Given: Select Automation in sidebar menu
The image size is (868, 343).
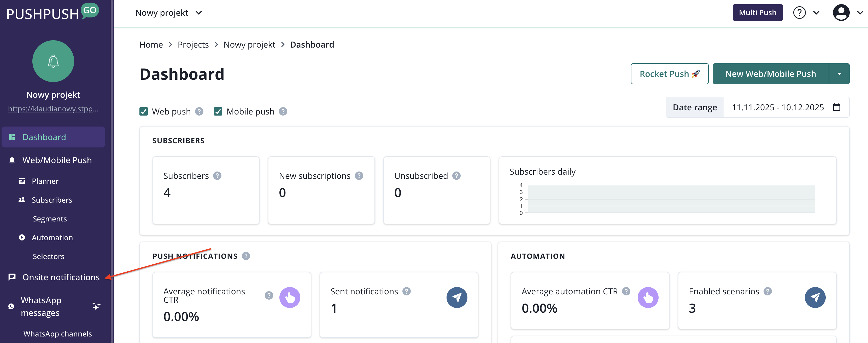Looking at the screenshot, I should coord(52,237).
